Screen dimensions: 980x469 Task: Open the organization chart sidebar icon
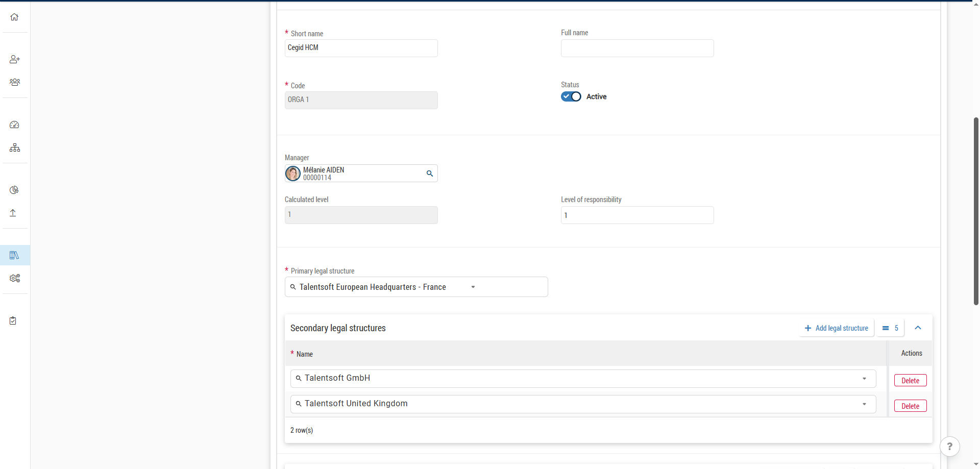14,148
